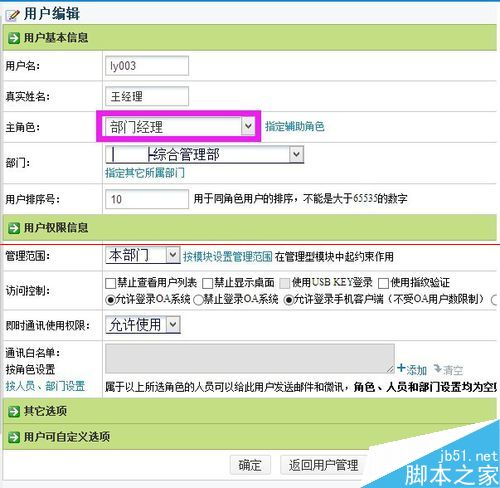Expand the 用户基本信息 section header

coord(250,38)
